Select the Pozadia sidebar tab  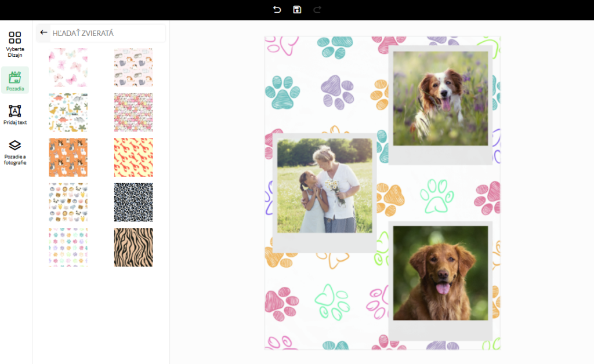click(x=15, y=80)
